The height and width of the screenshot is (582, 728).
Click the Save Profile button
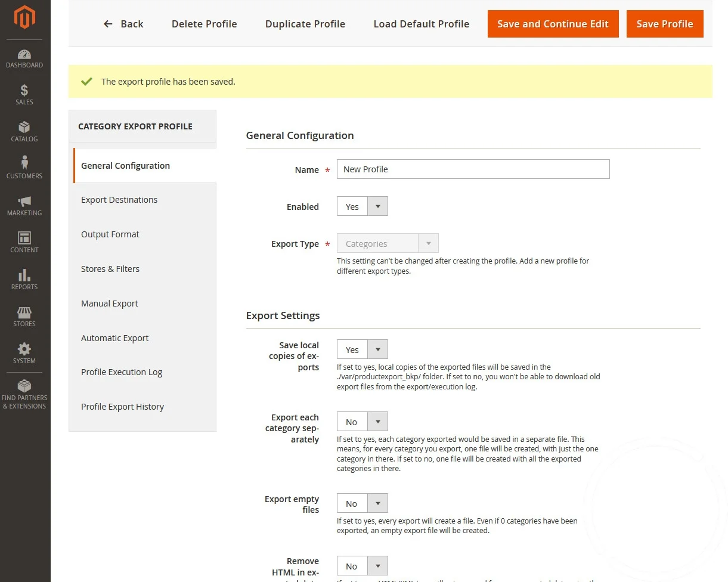point(664,24)
